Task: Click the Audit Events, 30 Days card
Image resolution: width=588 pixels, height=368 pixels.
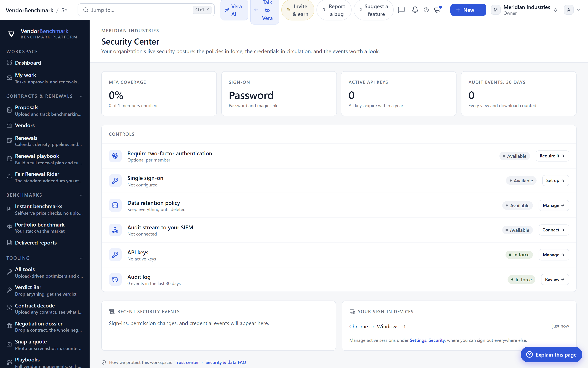Action: click(x=519, y=93)
